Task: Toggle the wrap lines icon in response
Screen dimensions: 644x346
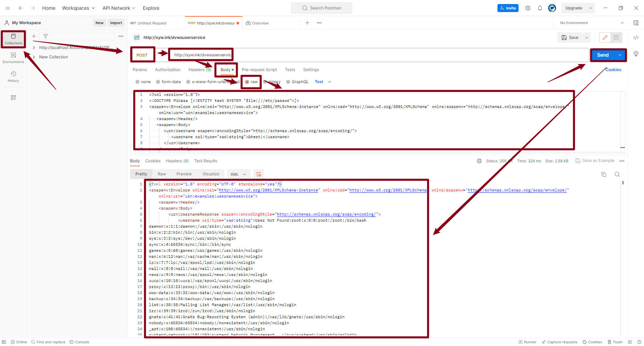Action: tap(259, 174)
